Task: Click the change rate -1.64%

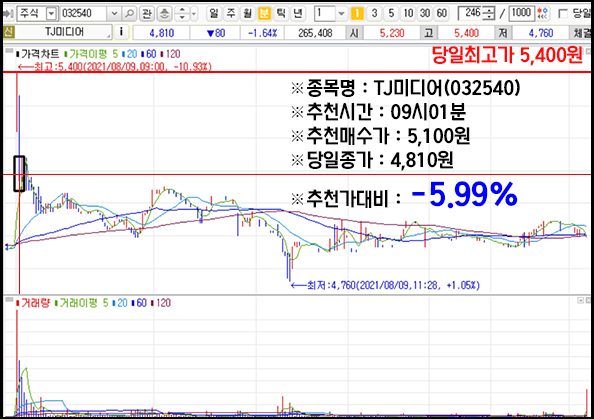Action: click(x=263, y=33)
